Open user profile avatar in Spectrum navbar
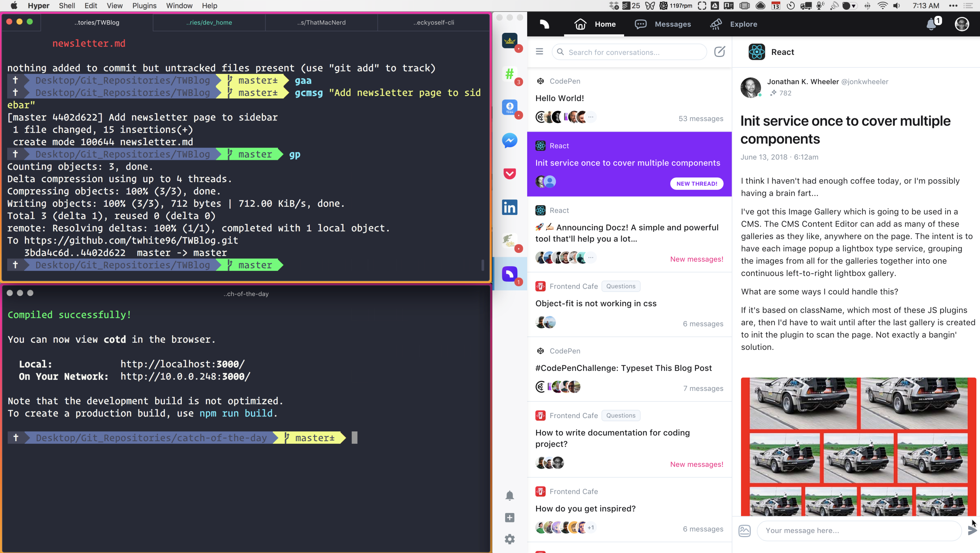 (962, 24)
